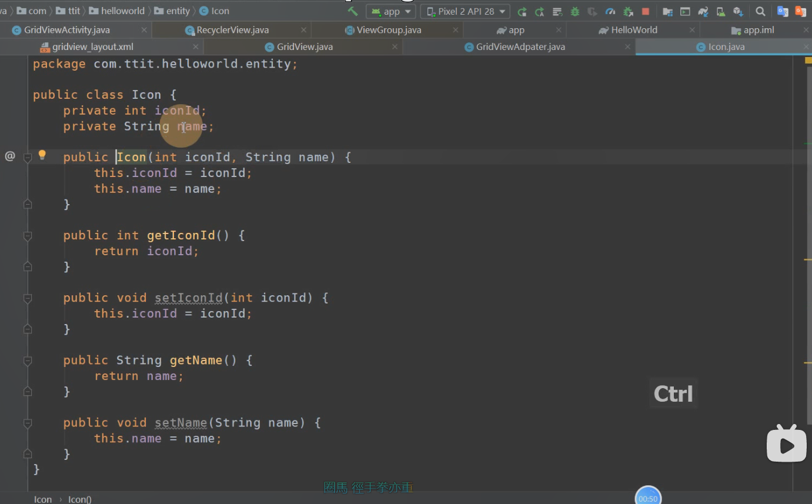Click the package com.ttit.helloworld.entity line
812x504 pixels.
pos(165,64)
